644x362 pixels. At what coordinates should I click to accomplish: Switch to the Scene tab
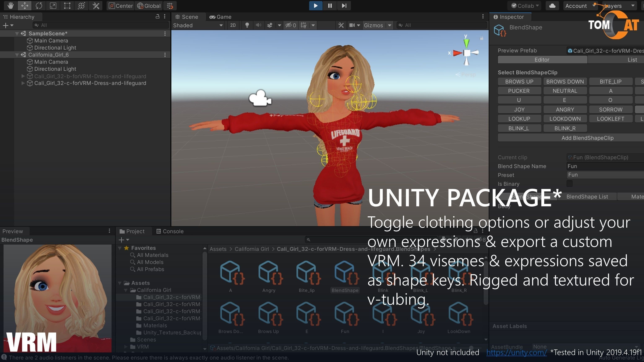pos(187,17)
